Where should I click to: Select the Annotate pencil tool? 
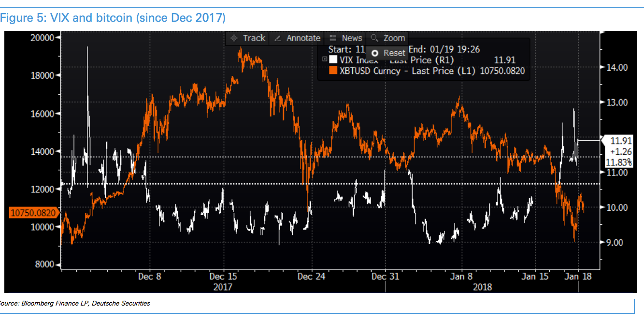277,38
